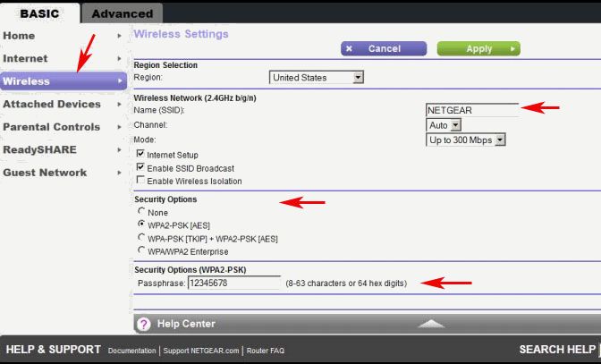Image resolution: width=601 pixels, height=364 pixels.
Task: Open the Router FAQ link
Action: (266, 351)
